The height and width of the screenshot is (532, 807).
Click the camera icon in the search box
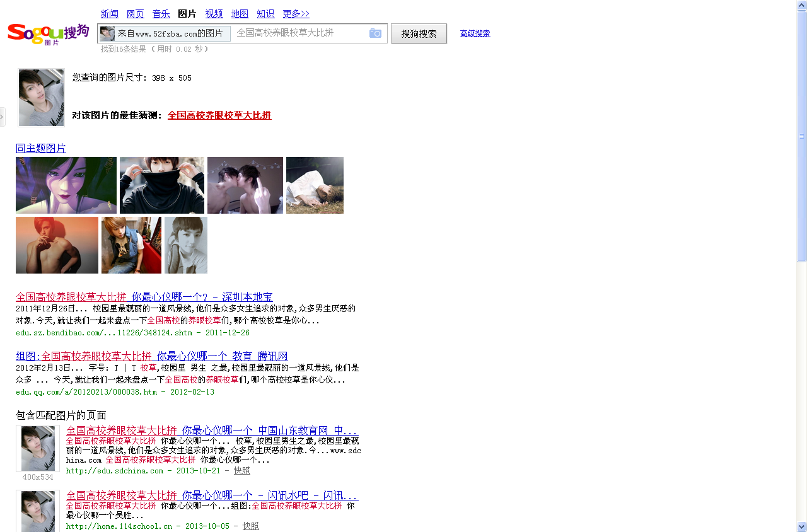tap(375, 33)
